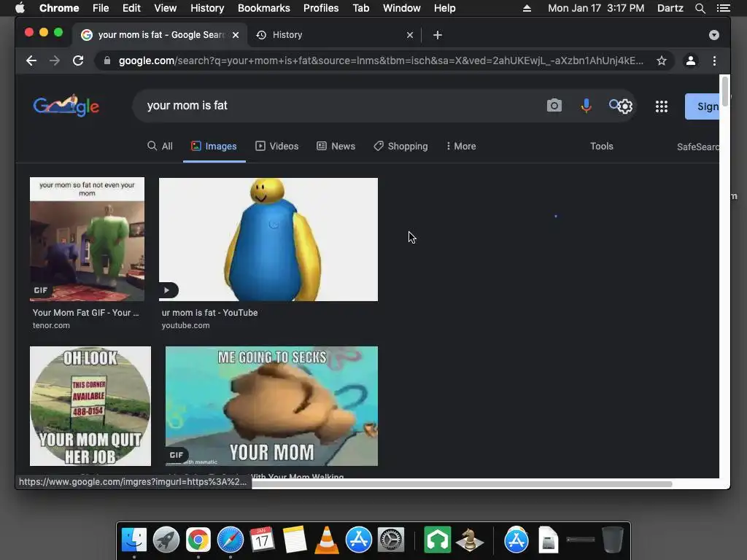Search by image with camera icon
Screen dimensions: 747x560
[x=554, y=105]
